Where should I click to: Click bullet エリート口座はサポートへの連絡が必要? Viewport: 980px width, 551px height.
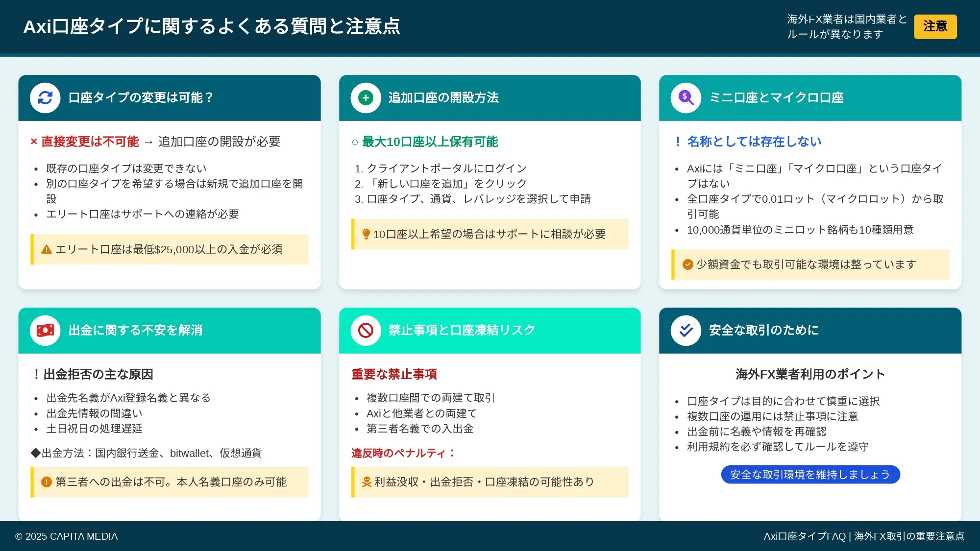142,214
